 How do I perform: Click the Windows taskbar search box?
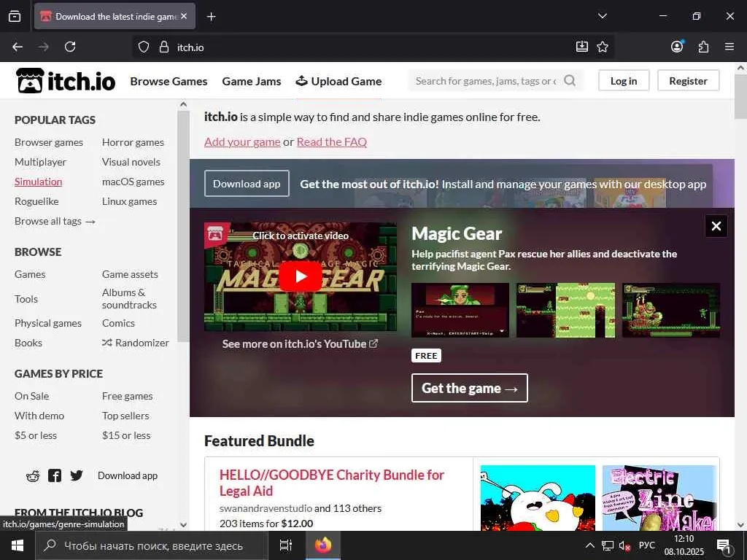pyautogui.click(x=152, y=545)
